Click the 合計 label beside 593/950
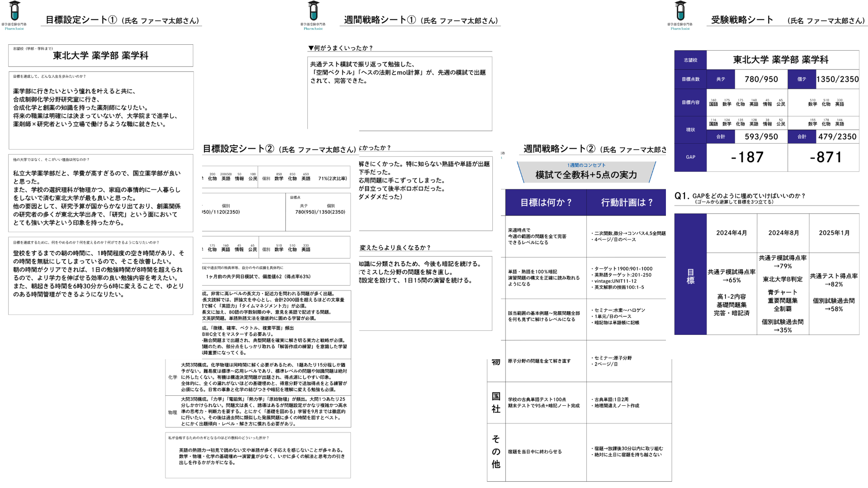868x488 pixels. coord(721,136)
